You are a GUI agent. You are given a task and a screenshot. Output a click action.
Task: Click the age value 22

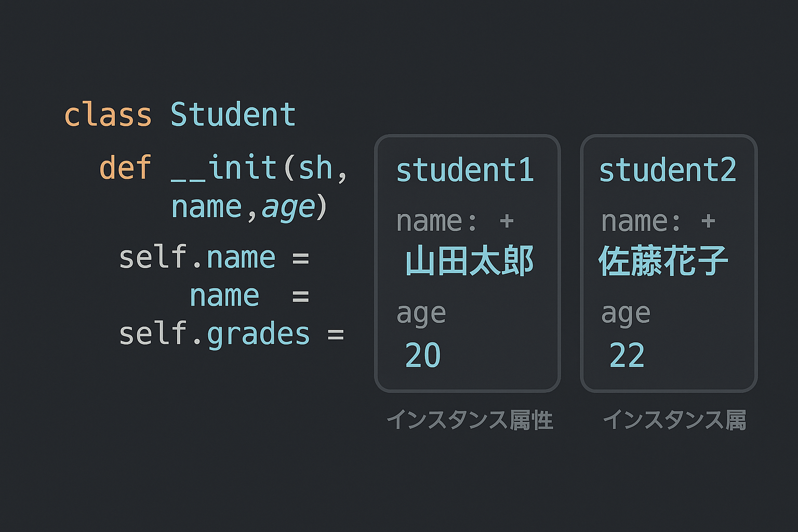click(627, 355)
